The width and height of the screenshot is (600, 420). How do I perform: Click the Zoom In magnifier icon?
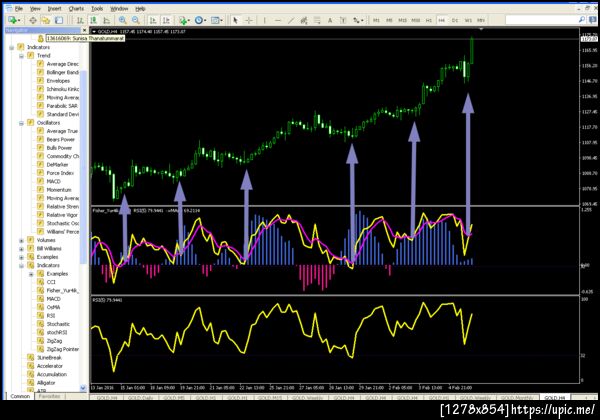tap(122, 20)
